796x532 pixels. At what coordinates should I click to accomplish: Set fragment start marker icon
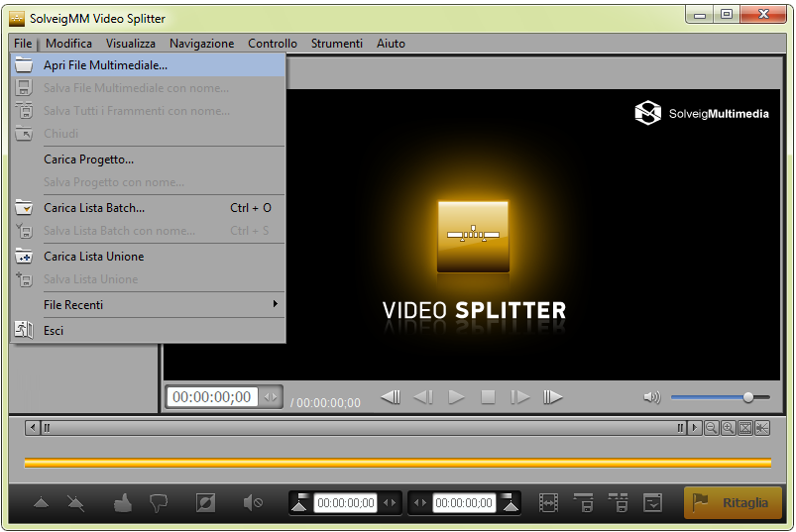click(300, 503)
